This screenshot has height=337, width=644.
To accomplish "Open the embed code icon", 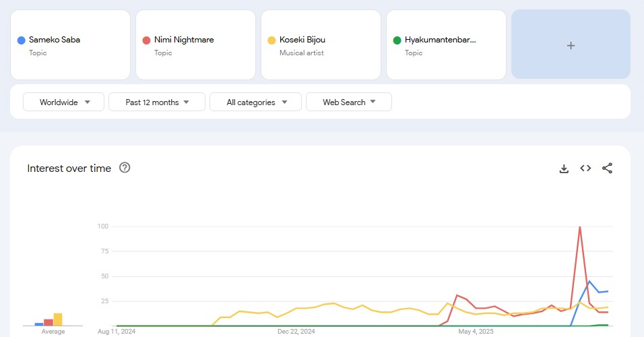I will pos(585,168).
